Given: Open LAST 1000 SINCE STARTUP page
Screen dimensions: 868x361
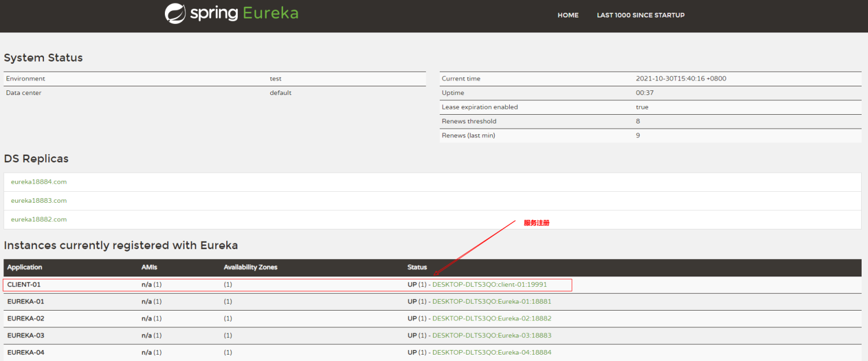Looking at the screenshot, I should [x=641, y=15].
